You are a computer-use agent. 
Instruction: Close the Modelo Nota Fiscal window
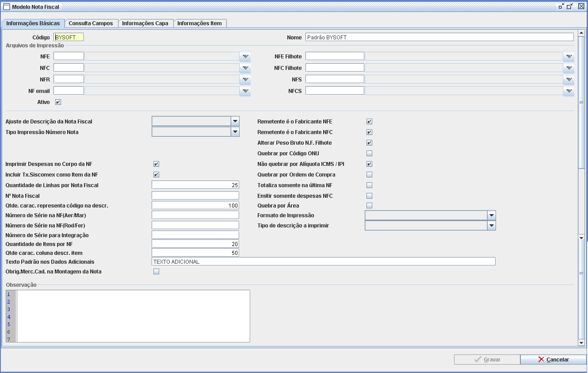click(x=581, y=6)
